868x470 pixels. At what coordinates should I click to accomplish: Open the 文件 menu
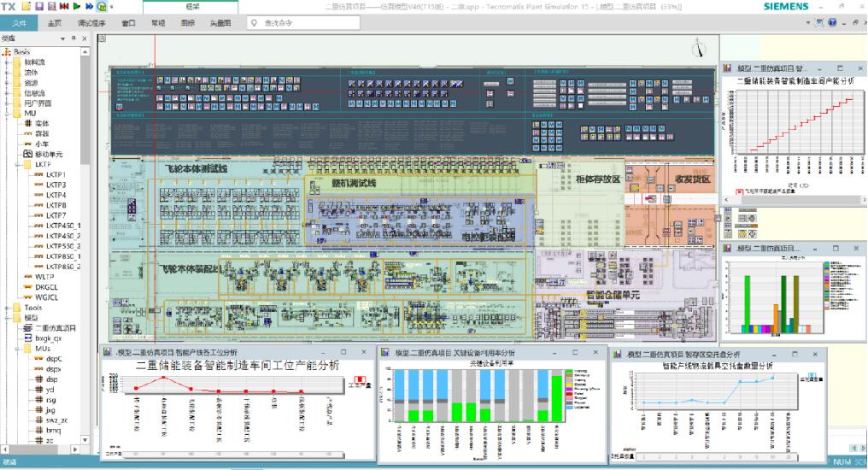20,23
